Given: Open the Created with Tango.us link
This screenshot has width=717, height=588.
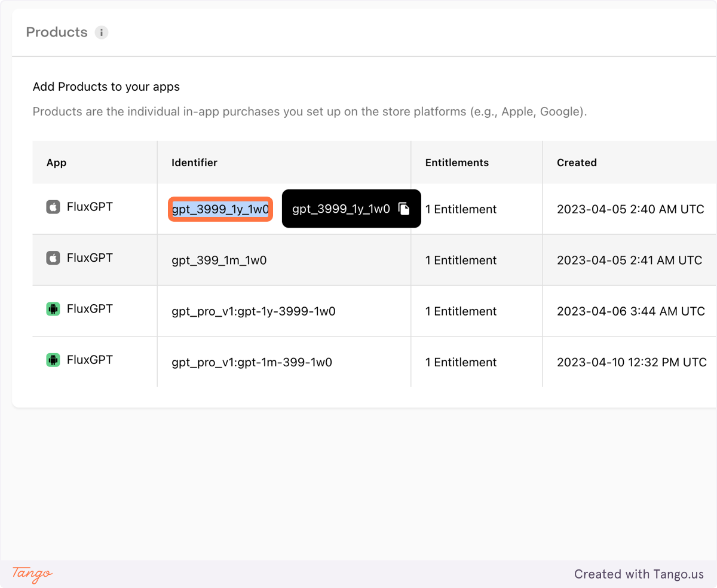Looking at the screenshot, I should pyautogui.click(x=639, y=574).
